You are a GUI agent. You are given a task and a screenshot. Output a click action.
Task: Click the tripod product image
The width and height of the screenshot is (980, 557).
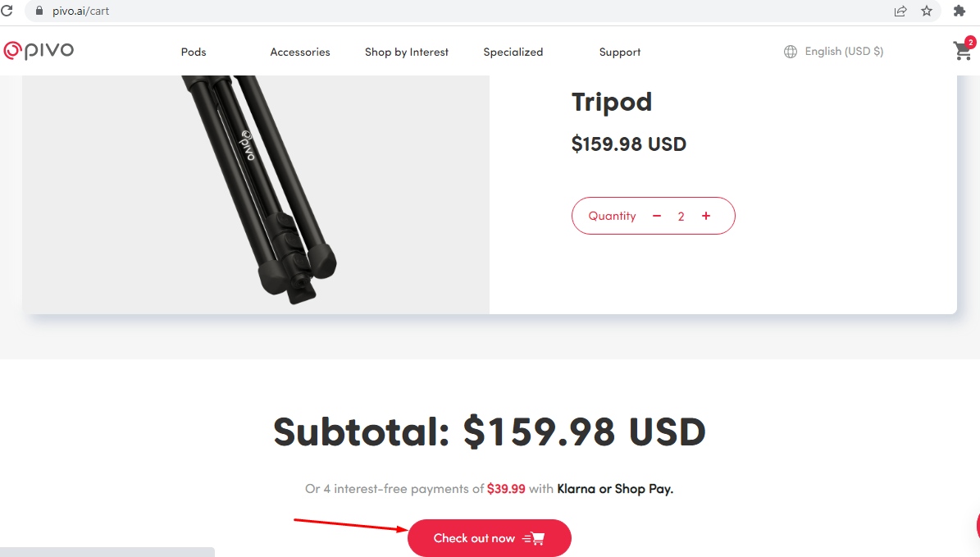(256, 194)
